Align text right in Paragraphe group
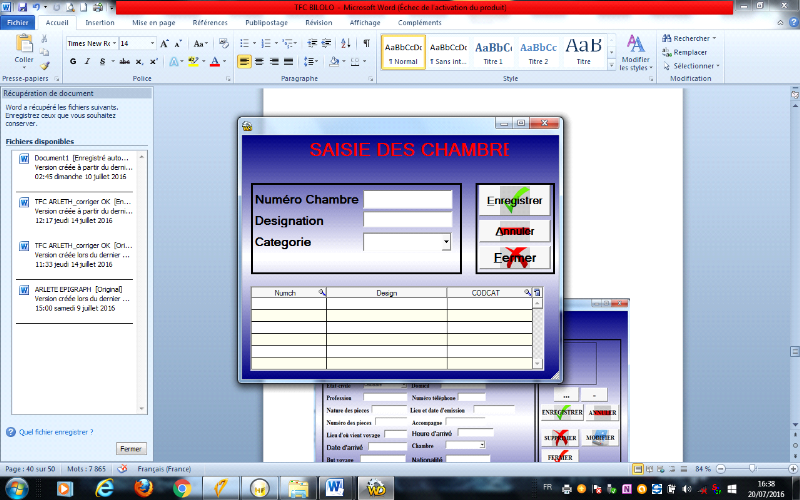800x500 pixels. (274, 62)
